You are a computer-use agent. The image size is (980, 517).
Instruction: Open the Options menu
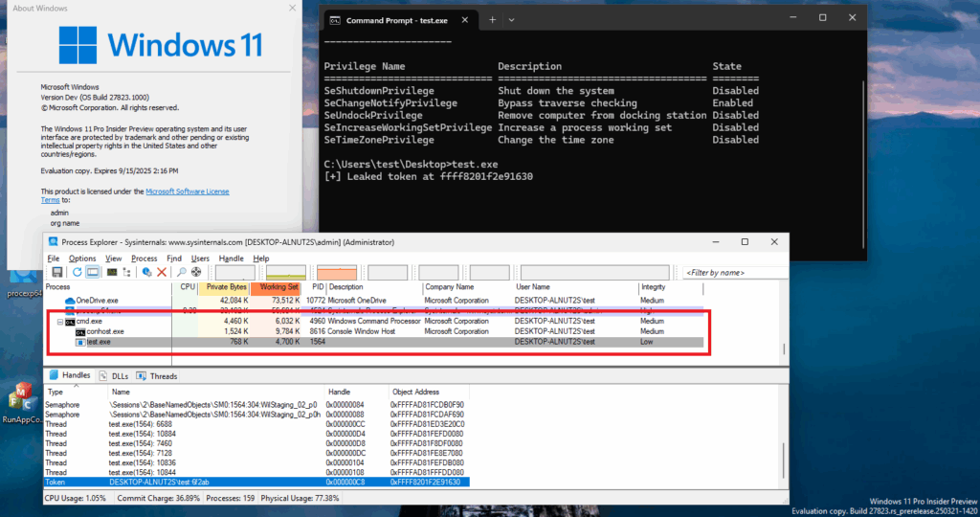coord(82,258)
